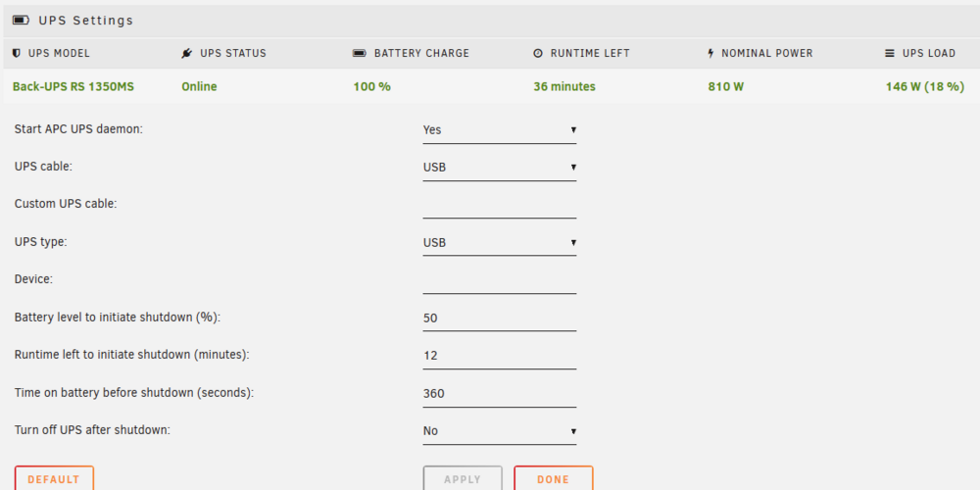Click the lightning bolt icon next to NOMINAL POWER
Image resolution: width=980 pixels, height=490 pixels.
coord(710,53)
